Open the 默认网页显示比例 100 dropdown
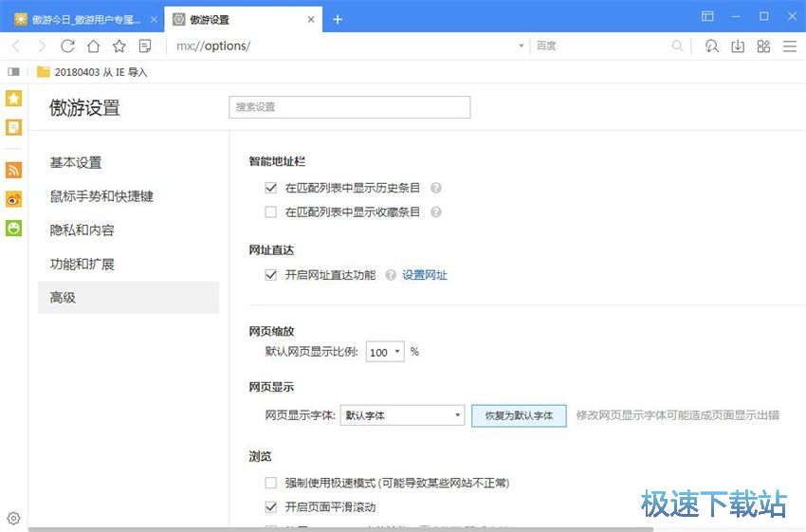This screenshot has height=532, width=806. click(x=385, y=352)
